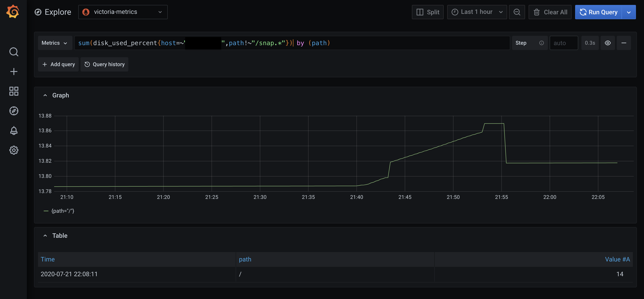Viewport: 644px width, 299px height.
Task: Open the victoria-metrics datasource dropdown
Action: (123, 12)
